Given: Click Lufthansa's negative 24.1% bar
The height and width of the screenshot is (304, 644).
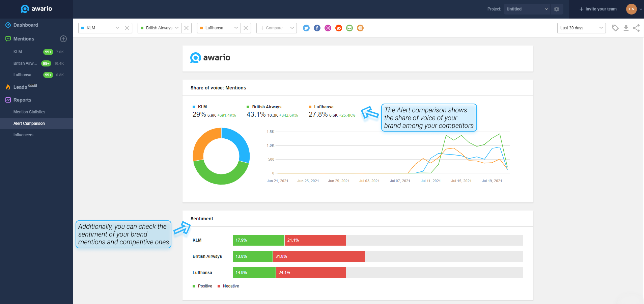Looking at the screenshot, I should pyautogui.click(x=311, y=273).
